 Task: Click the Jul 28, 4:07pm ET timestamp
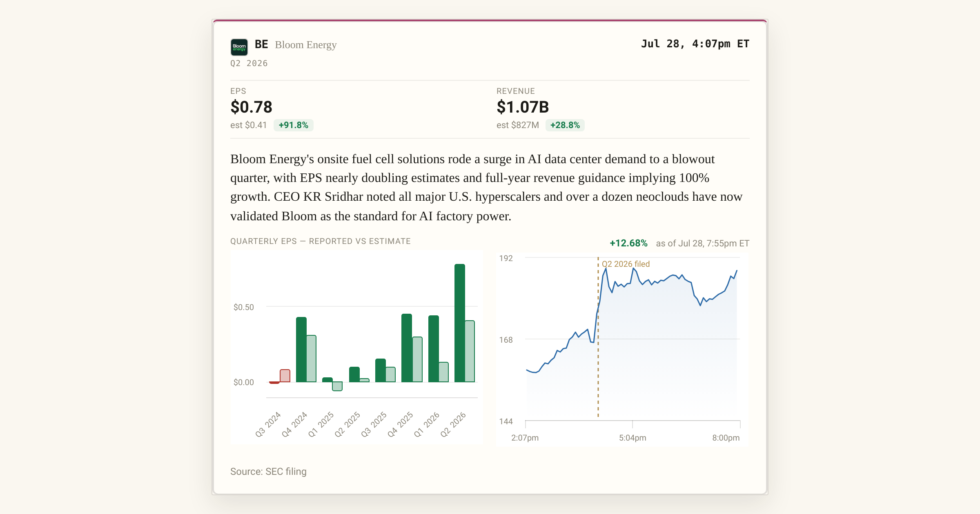(x=695, y=44)
